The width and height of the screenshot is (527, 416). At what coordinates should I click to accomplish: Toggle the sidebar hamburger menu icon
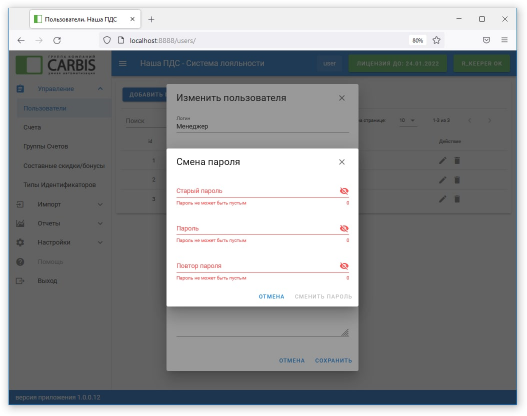(123, 64)
